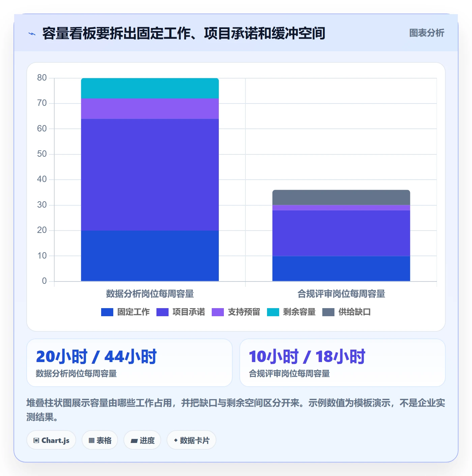Click the Chart.js tag
The width and height of the screenshot is (472, 476).
(51, 440)
